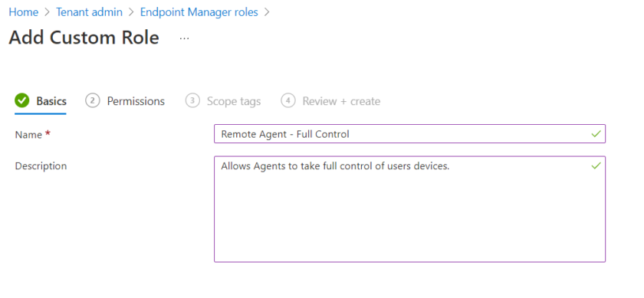Click the validation checkmark in the Description box
The height and width of the screenshot is (298, 644).
tap(596, 165)
